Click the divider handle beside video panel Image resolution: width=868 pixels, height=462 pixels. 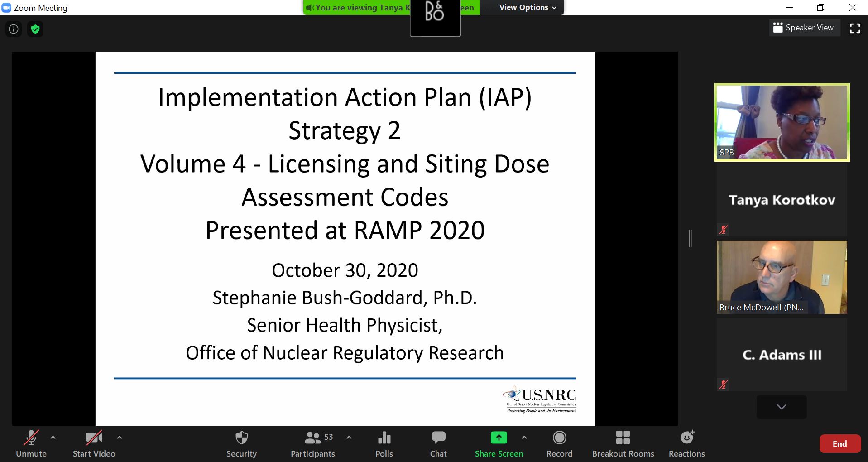click(x=690, y=238)
